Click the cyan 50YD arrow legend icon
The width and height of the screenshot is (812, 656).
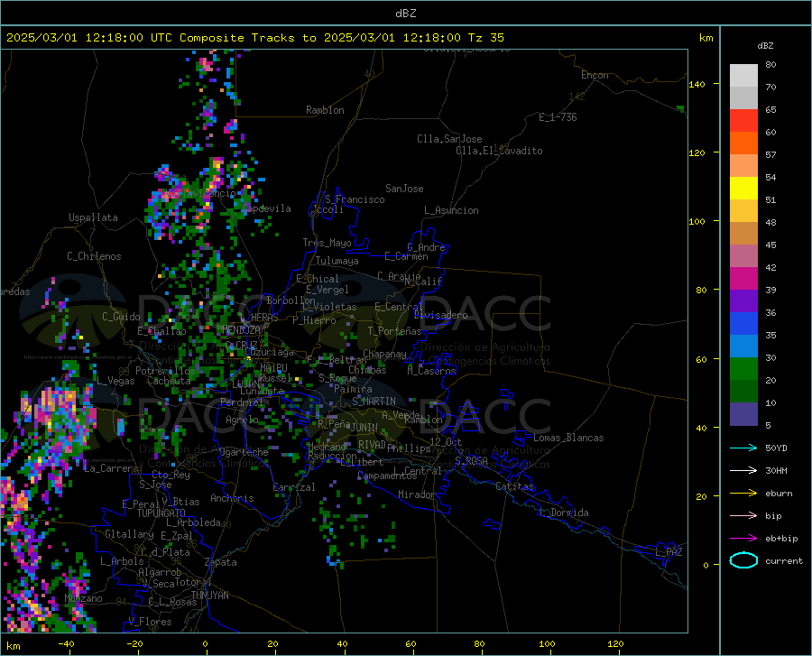point(743,448)
